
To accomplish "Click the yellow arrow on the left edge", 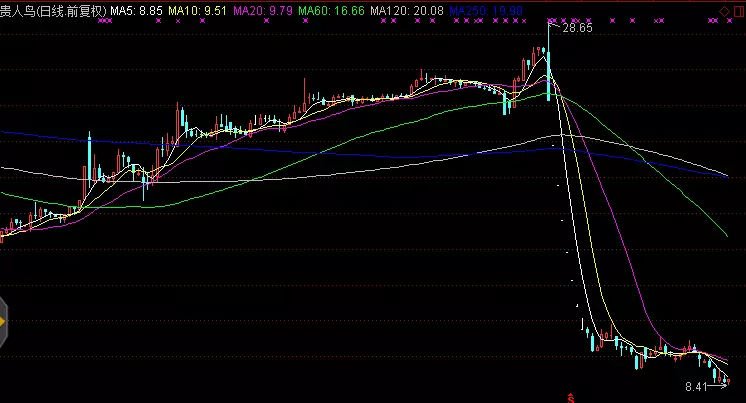I will click(x=3, y=322).
